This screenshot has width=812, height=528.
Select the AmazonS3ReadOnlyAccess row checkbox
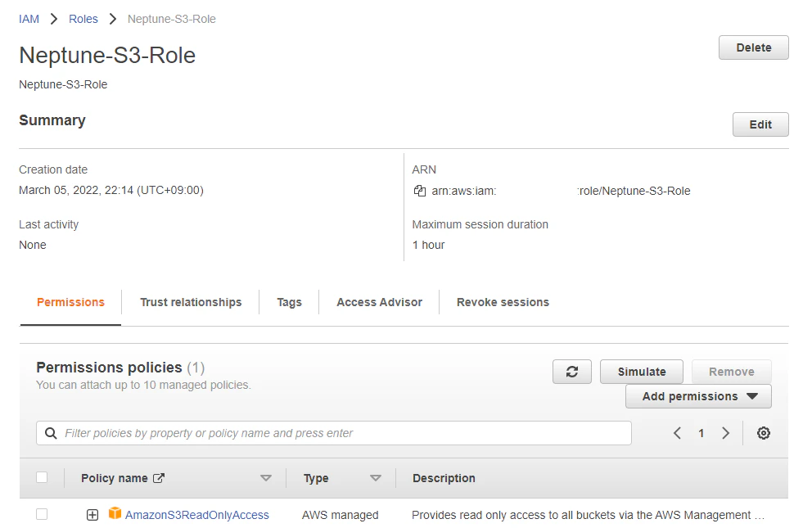(42, 514)
